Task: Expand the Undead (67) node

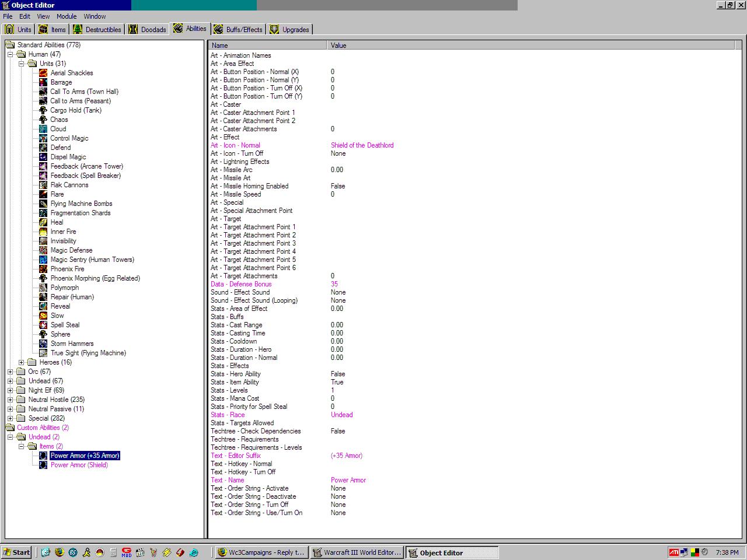Action: pyautogui.click(x=11, y=381)
